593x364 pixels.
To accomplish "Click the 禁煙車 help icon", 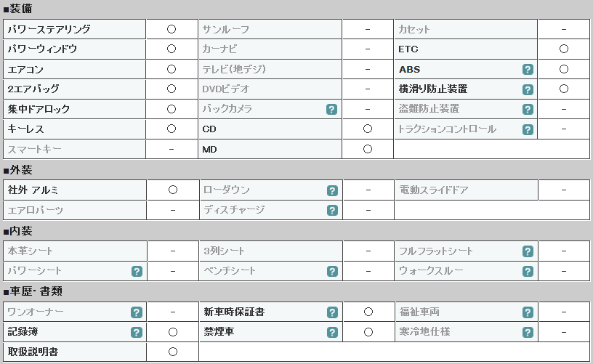I will (332, 332).
